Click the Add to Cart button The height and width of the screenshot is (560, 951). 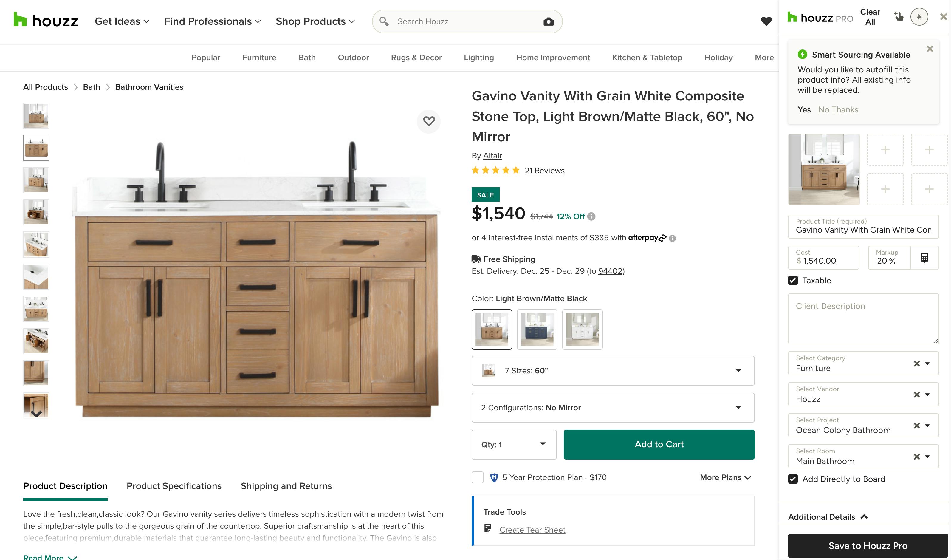659,444
